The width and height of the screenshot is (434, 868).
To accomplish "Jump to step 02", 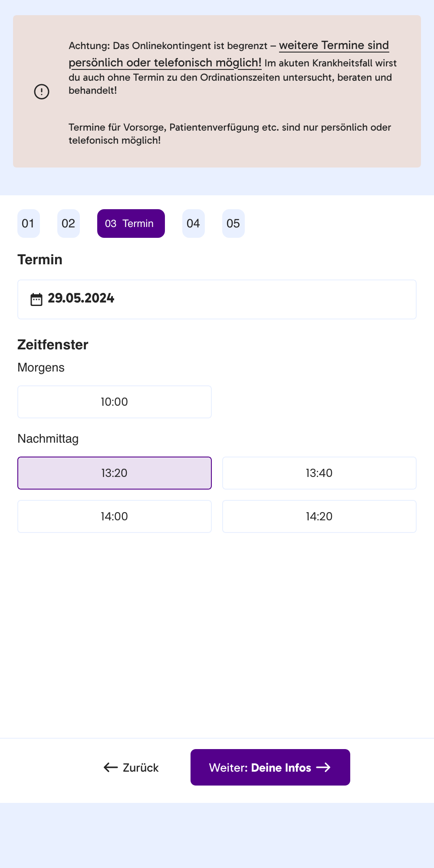I will (69, 224).
